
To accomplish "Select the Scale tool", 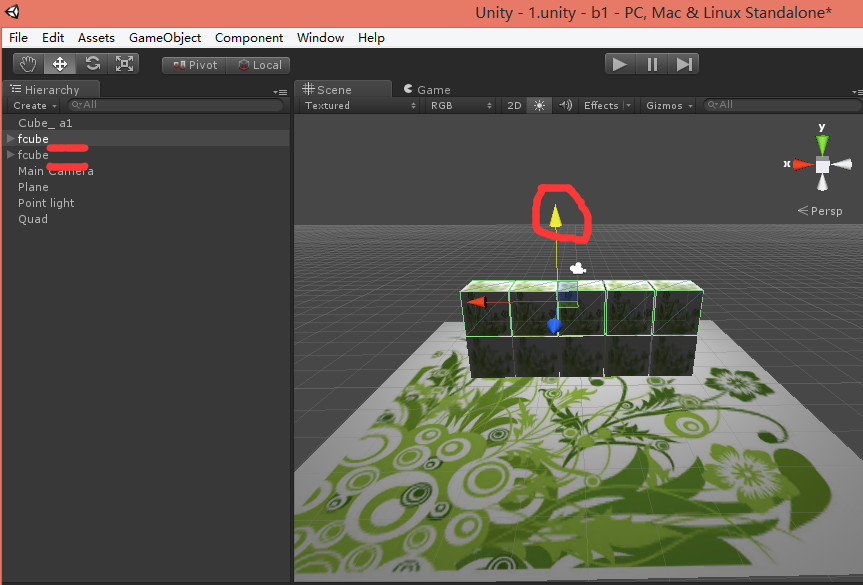I will pyautogui.click(x=124, y=64).
